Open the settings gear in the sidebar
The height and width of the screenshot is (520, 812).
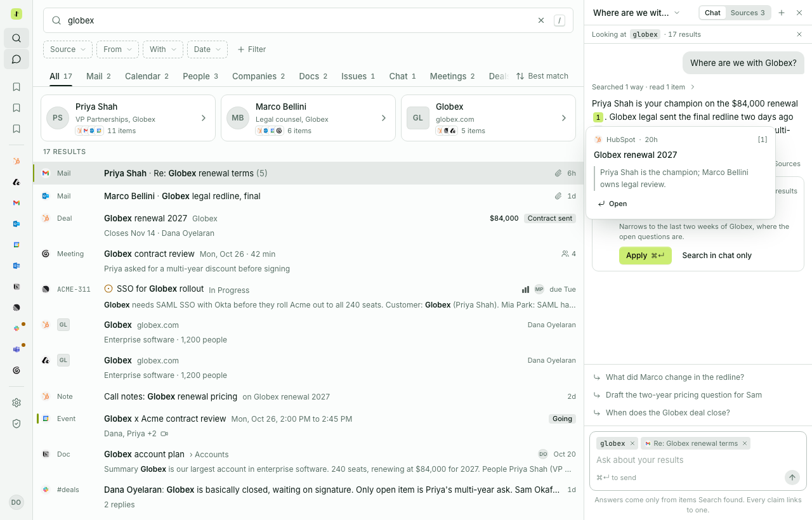16,403
